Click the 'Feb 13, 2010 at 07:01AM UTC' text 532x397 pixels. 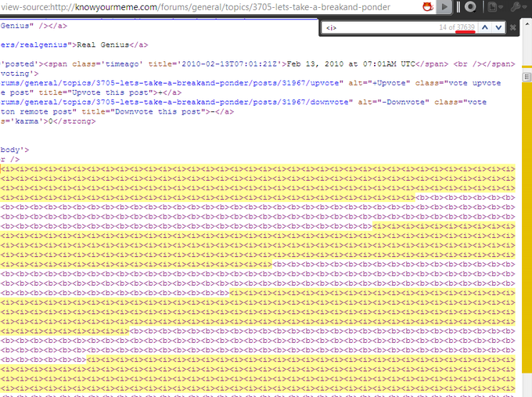[x=350, y=64]
